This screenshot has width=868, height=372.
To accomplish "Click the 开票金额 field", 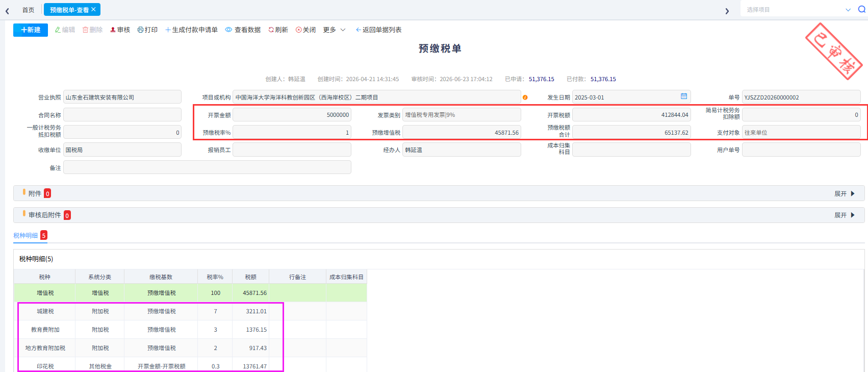I will pyautogui.click(x=292, y=115).
